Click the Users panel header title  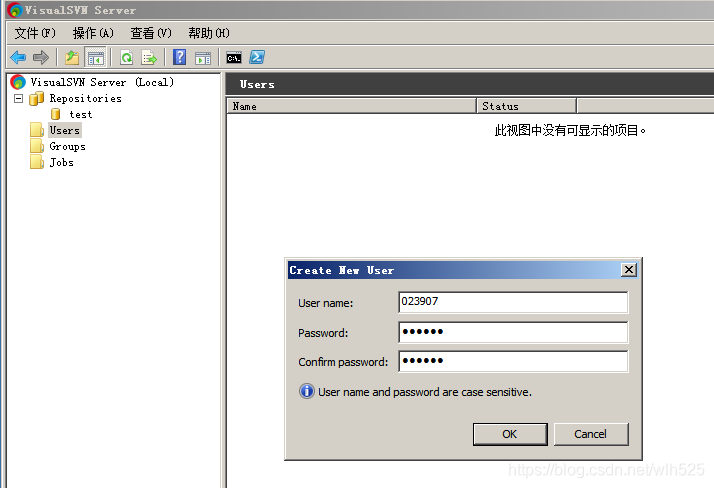click(257, 84)
